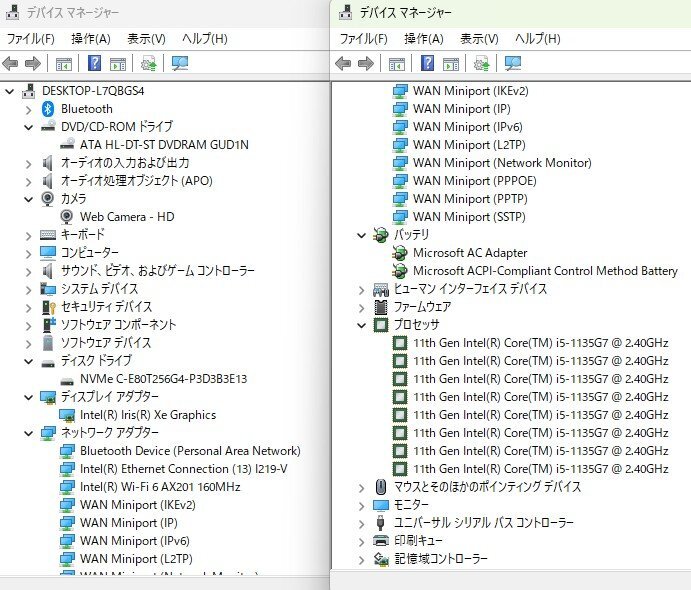Viewport: 691px width, 590px height.
Task: Collapse the ディスク ドライブ category
Action: pos(29,362)
